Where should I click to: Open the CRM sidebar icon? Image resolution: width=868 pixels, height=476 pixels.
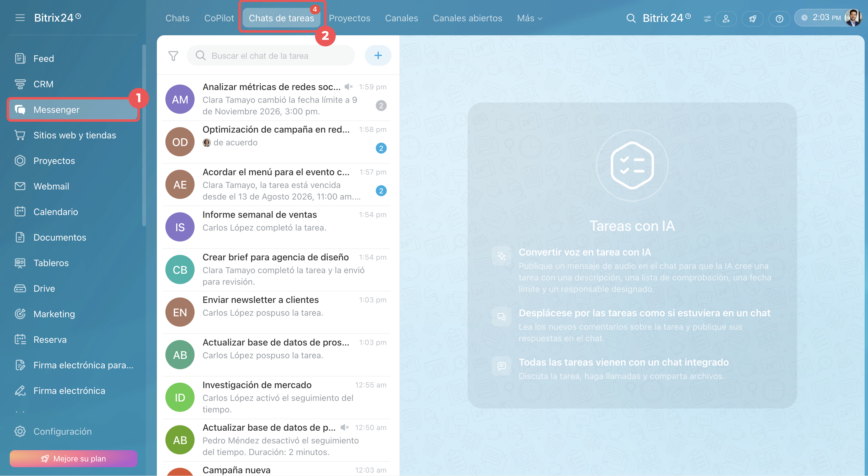tap(20, 84)
